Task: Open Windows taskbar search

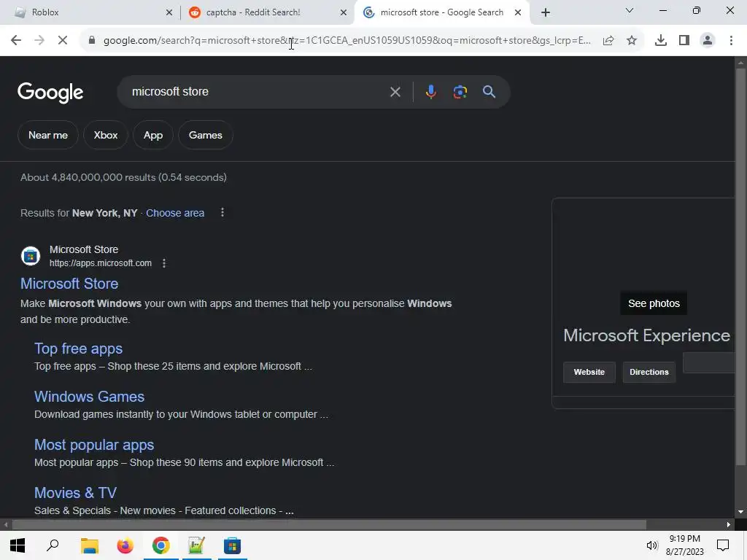Action: point(53,545)
